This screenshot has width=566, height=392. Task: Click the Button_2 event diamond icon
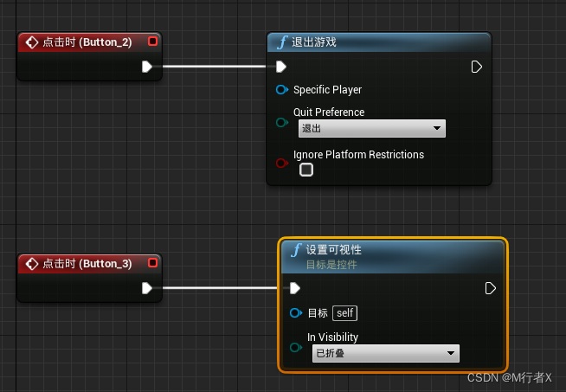[x=32, y=42]
